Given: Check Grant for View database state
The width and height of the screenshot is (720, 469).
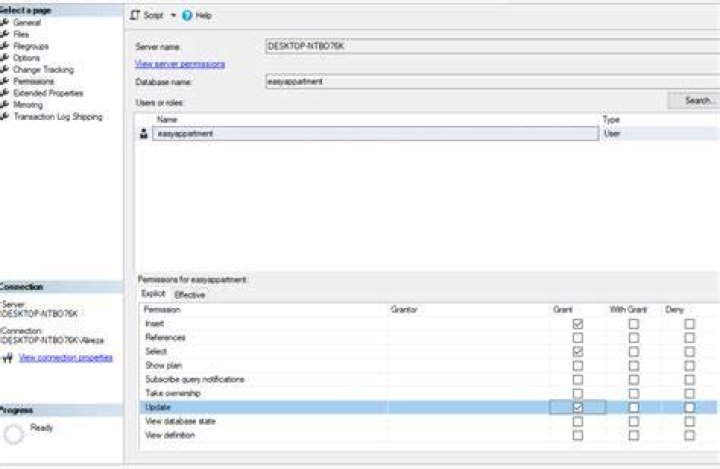Looking at the screenshot, I should click(x=578, y=421).
